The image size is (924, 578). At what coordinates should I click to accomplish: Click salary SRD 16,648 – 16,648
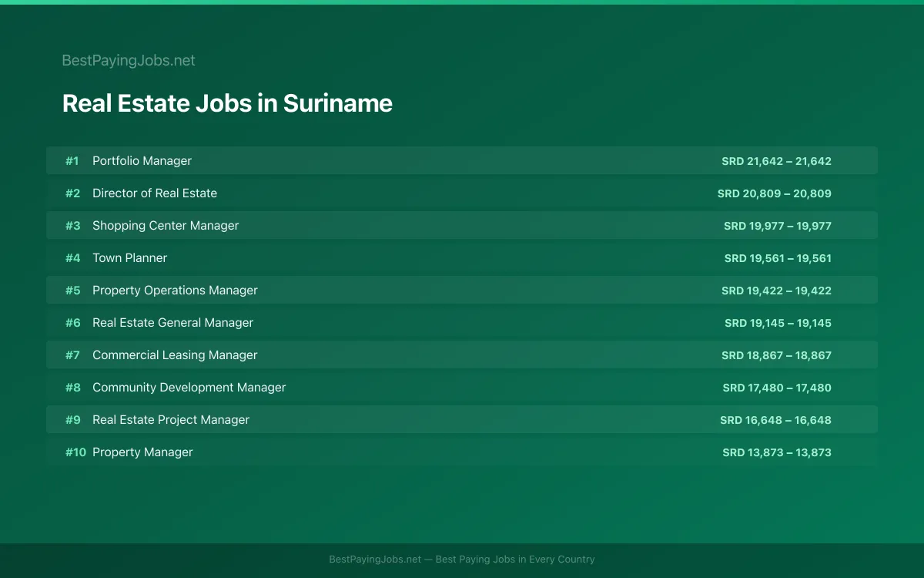(x=775, y=420)
